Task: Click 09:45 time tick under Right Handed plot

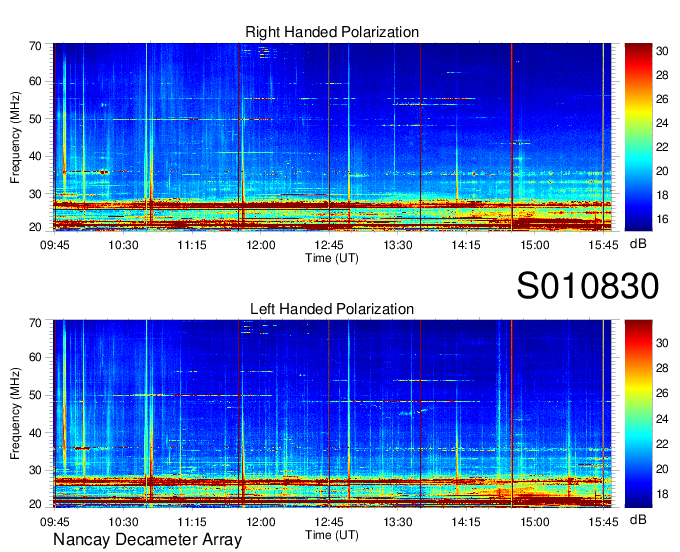Action: tap(55, 245)
